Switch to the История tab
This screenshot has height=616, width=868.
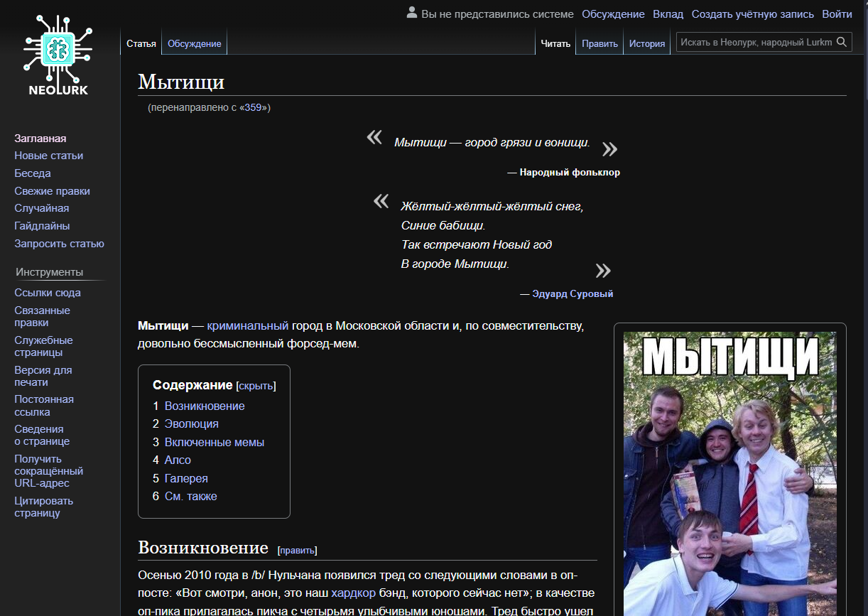pos(646,43)
